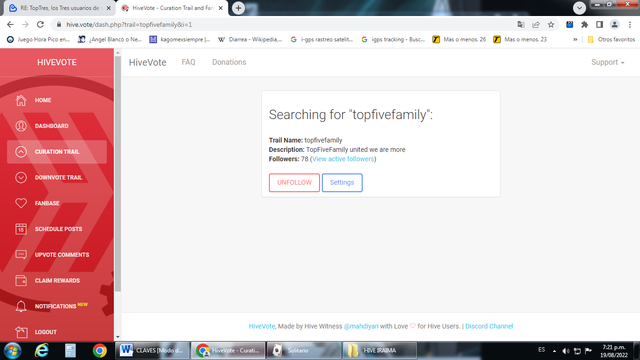Toggle the browser side panel icon

(599, 24)
